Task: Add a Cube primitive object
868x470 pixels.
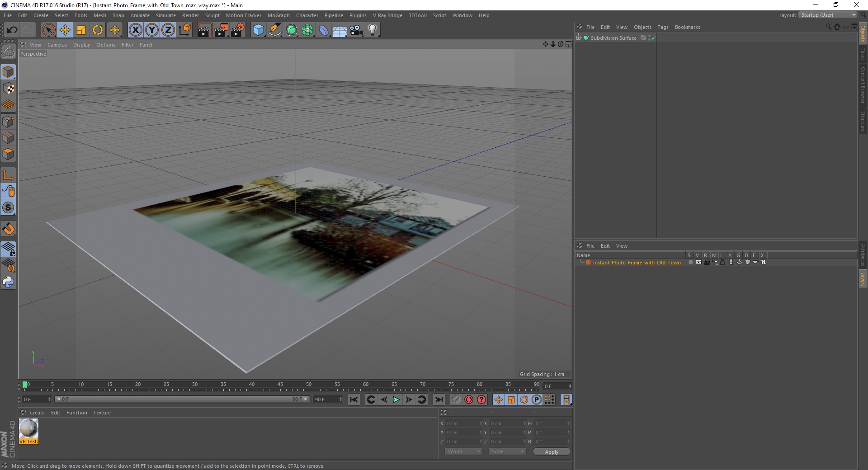Action: pos(258,30)
